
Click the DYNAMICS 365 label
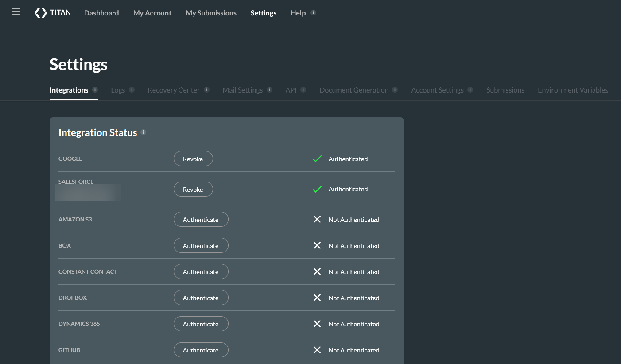(x=79, y=324)
